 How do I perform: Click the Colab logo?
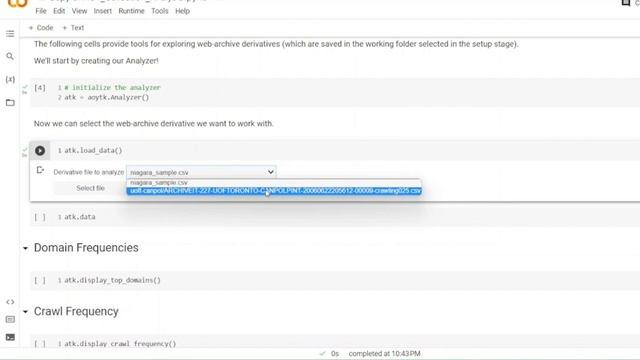pos(18,4)
